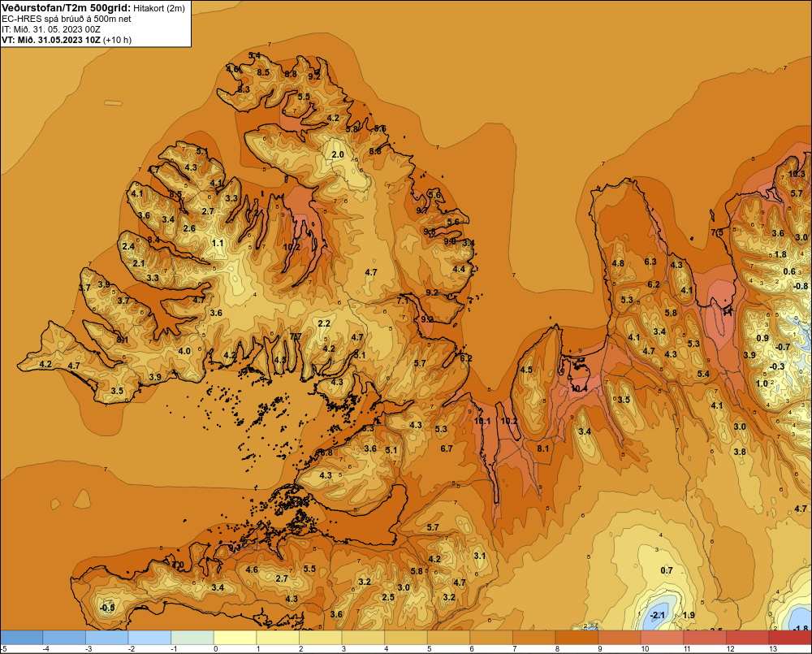
Task: Click the "Hitakort (2m)" label
Action: tap(159, 8)
